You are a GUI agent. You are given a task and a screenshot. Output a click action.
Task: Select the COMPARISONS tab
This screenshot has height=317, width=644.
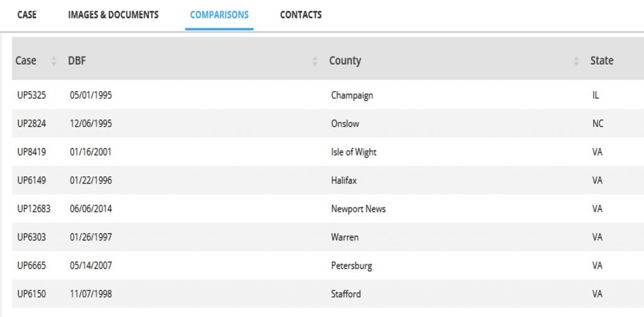click(x=219, y=14)
